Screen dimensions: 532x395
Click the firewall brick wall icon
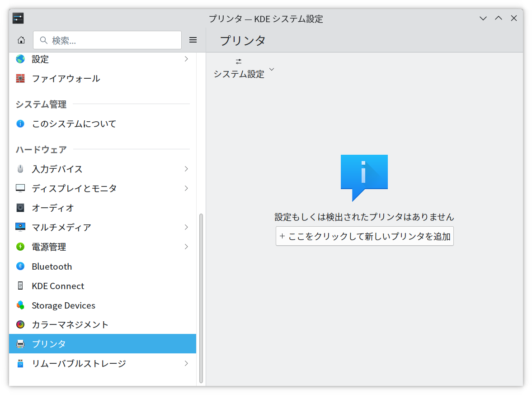tap(20, 78)
